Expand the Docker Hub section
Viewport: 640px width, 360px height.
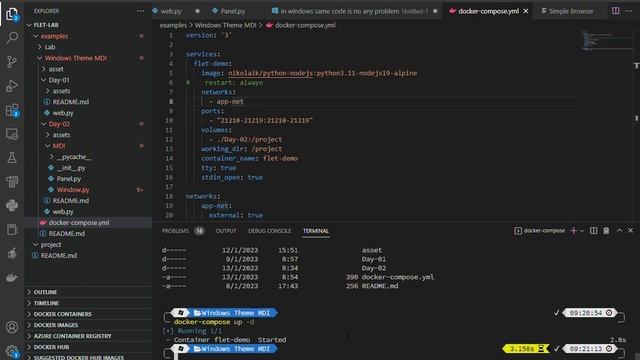51,347
